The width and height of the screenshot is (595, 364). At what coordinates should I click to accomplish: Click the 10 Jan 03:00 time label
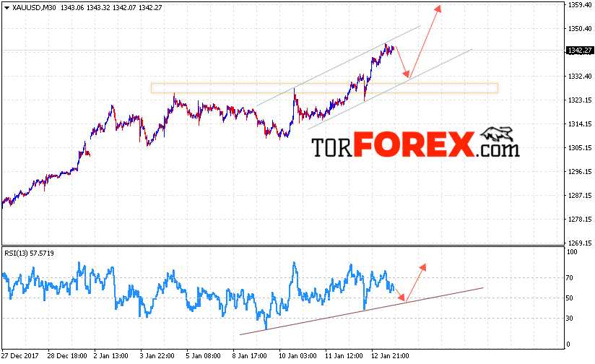[x=298, y=356]
